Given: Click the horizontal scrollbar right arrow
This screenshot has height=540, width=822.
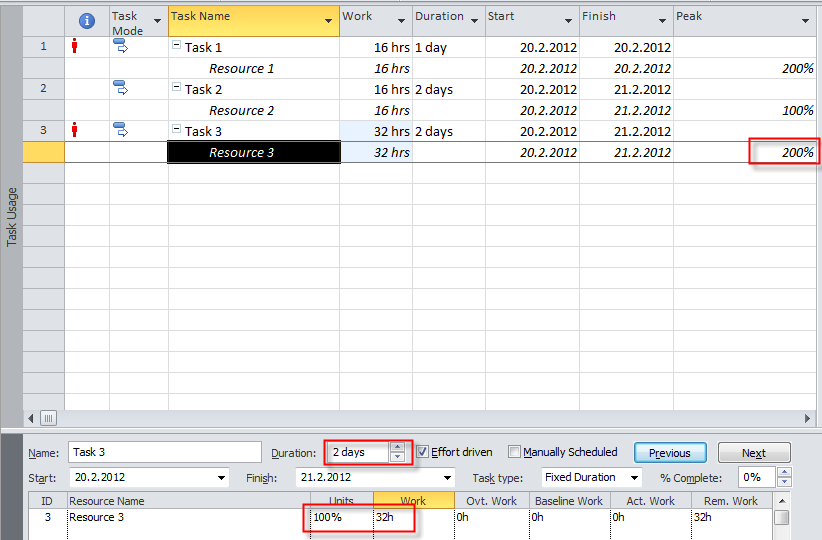Looking at the screenshot, I should [808, 418].
